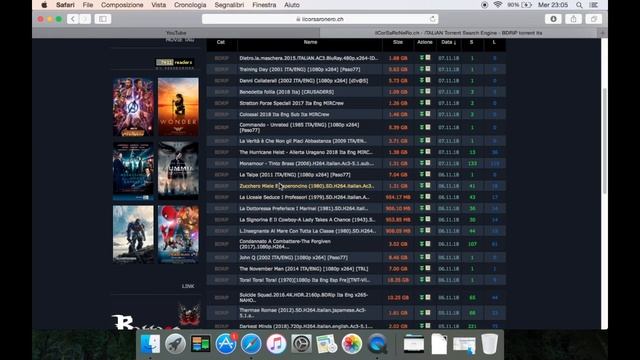
Task: Open iTunes from the Dock
Action: pyautogui.click(x=276, y=344)
